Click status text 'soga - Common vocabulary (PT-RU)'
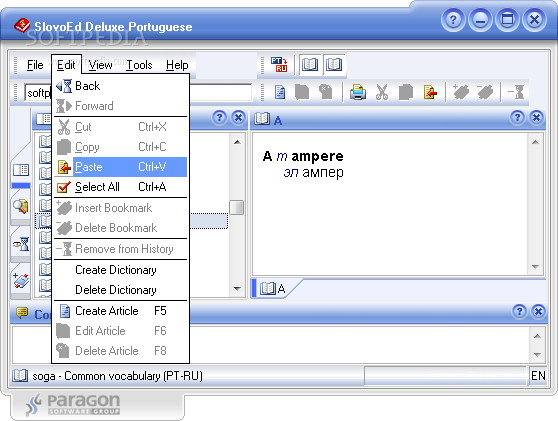 (117, 376)
